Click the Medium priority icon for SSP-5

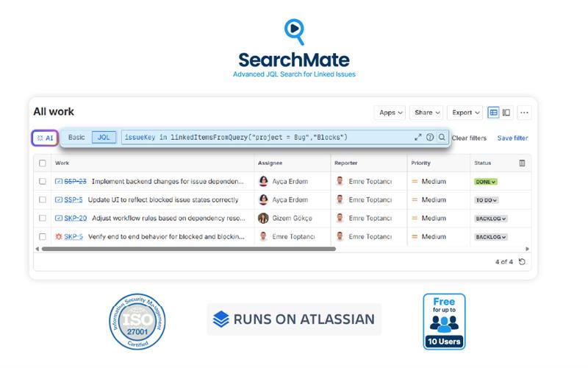(415, 199)
